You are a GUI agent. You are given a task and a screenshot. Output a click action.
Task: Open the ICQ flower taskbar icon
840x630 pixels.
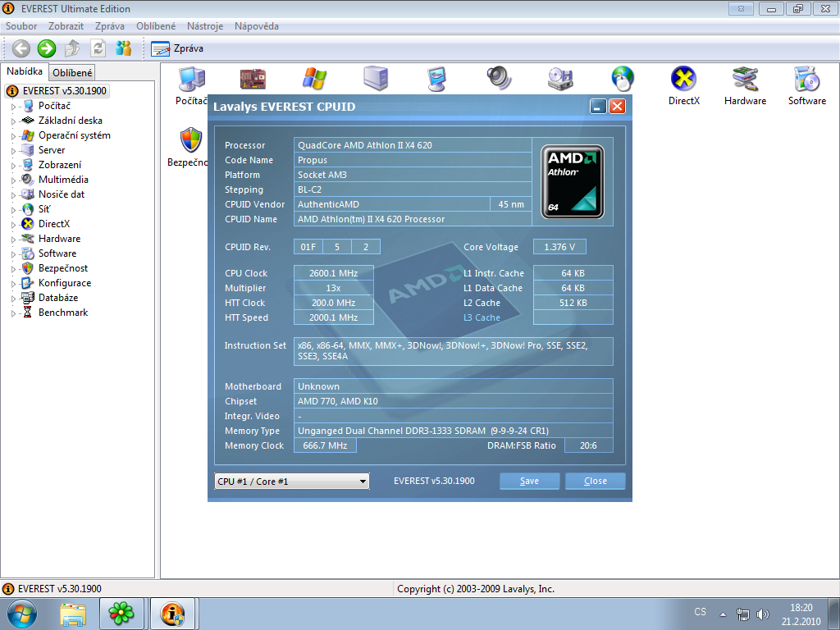[x=121, y=614]
